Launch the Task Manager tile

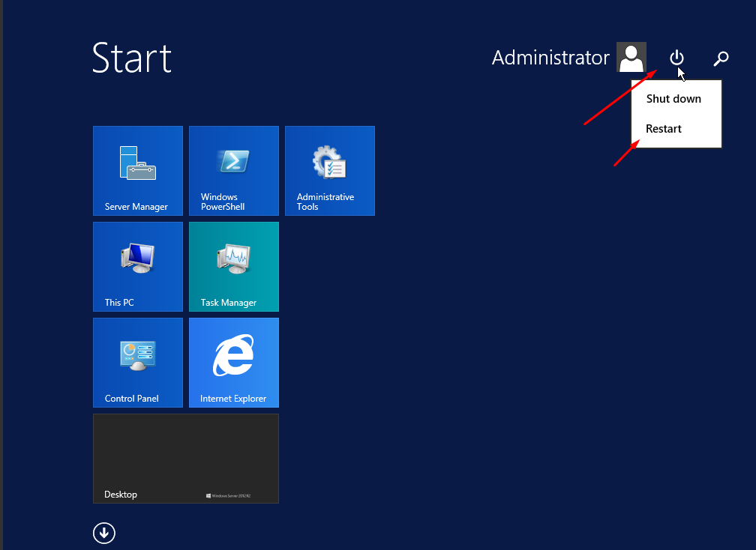[x=234, y=266]
